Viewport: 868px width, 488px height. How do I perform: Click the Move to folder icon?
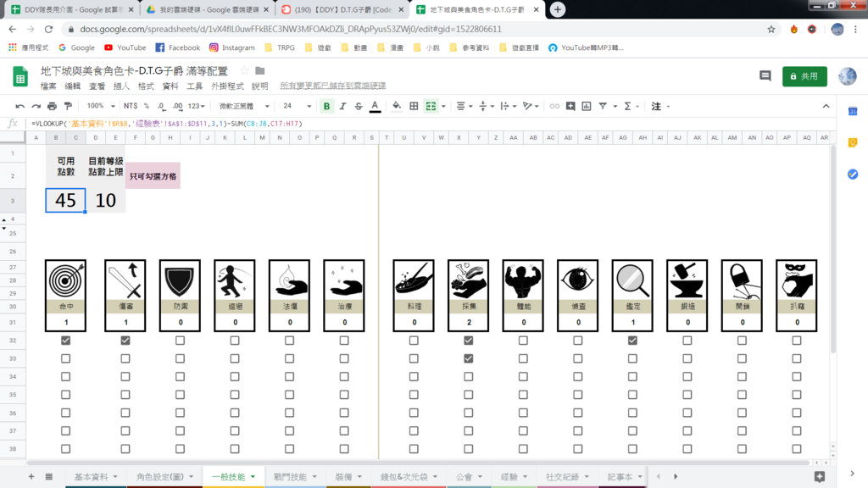tap(259, 71)
